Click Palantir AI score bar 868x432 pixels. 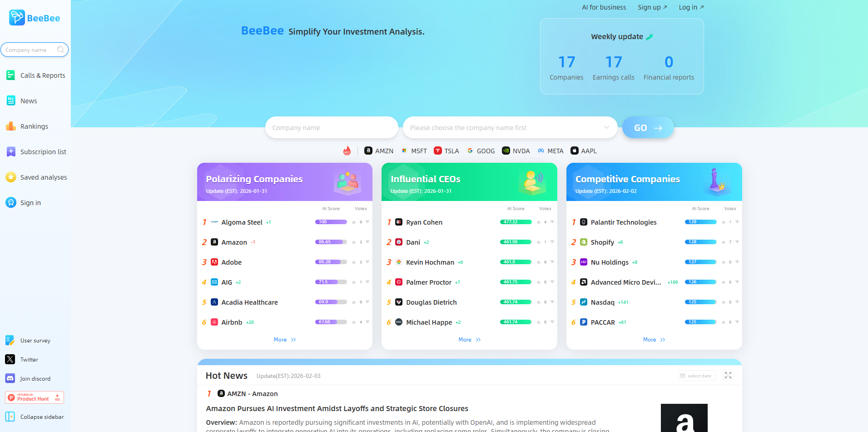pyautogui.click(x=701, y=222)
